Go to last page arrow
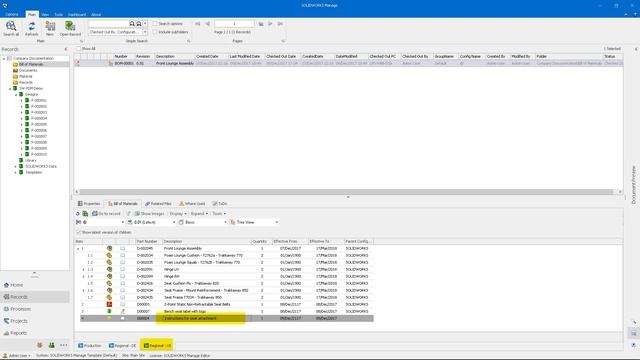 [280, 24]
